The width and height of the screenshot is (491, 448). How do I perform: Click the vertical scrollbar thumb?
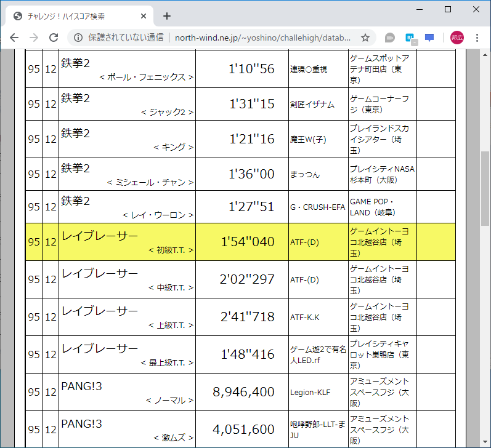pos(485,188)
